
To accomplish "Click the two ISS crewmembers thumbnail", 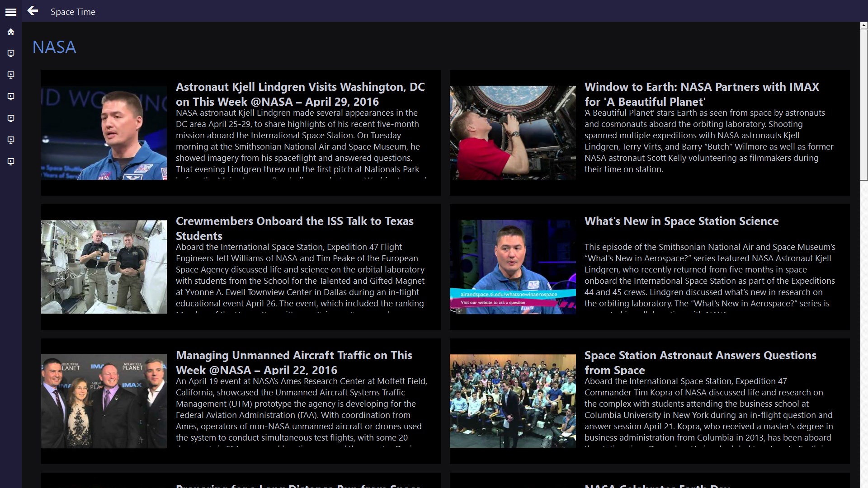I will pos(104,267).
